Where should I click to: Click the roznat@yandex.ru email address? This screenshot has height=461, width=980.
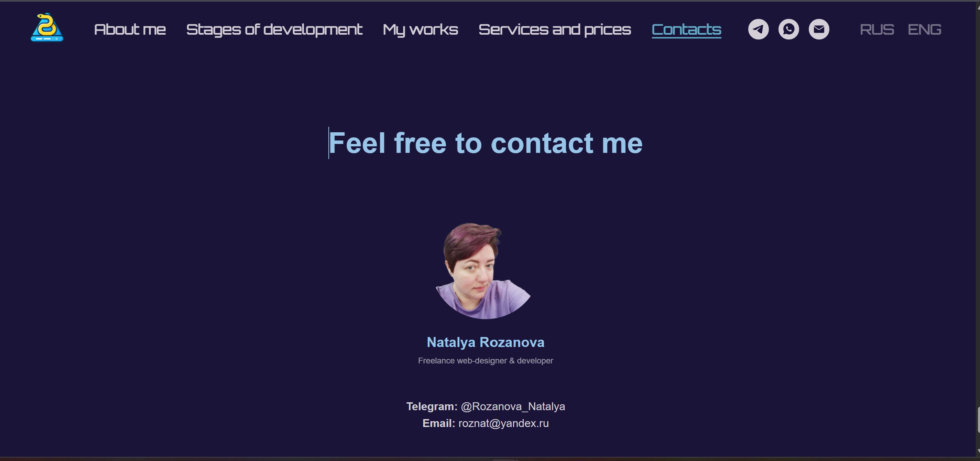click(504, 423)
